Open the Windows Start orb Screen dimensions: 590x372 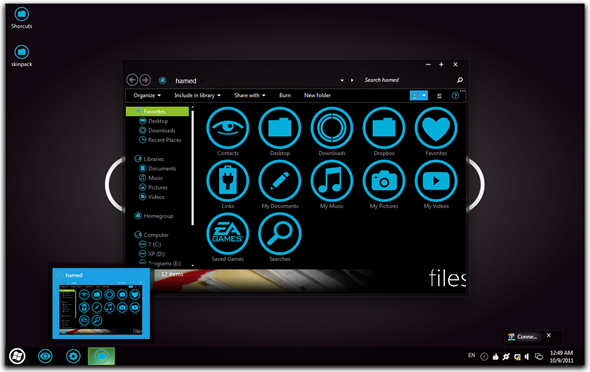tap(17, 356)
